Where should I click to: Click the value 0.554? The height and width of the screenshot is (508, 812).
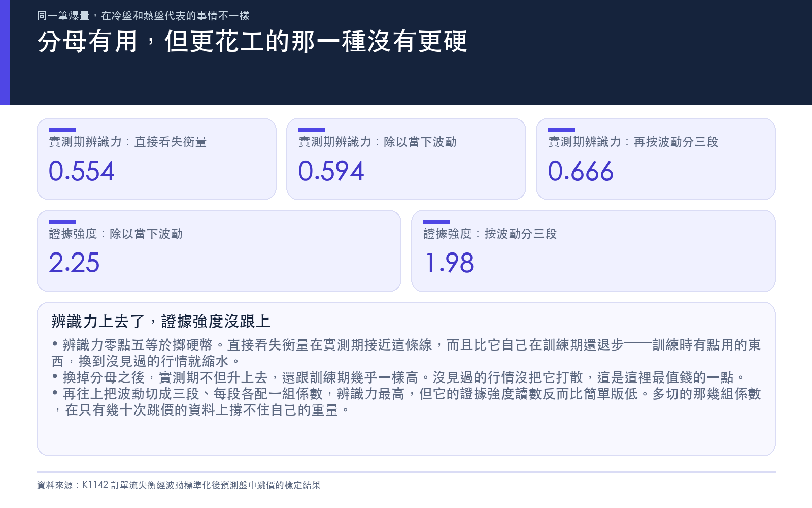tap(82, 171)
